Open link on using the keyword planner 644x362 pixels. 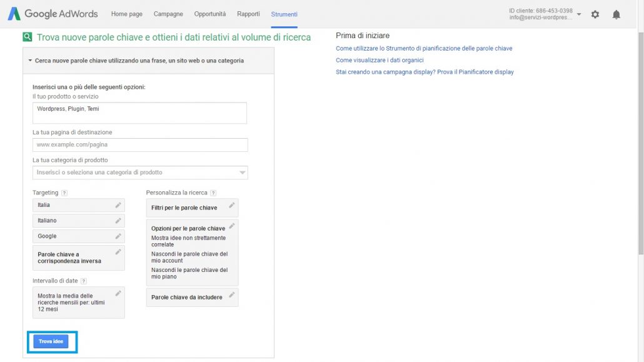424,49
